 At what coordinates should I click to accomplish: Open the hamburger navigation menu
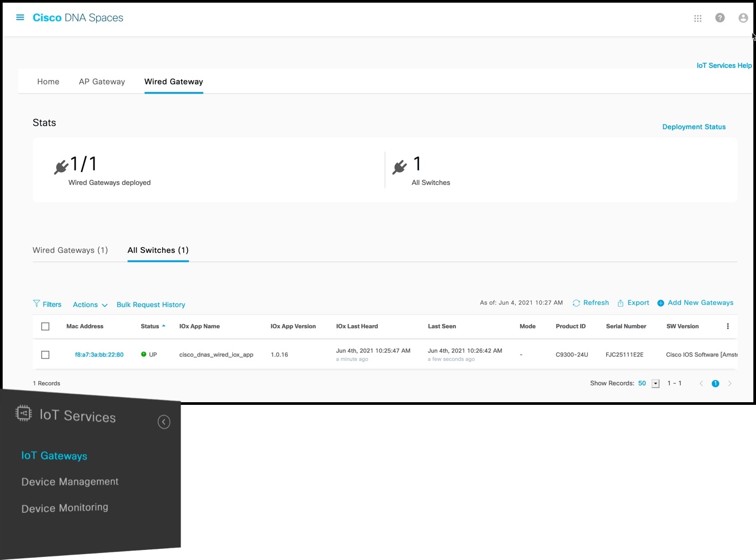pos(20,18)
